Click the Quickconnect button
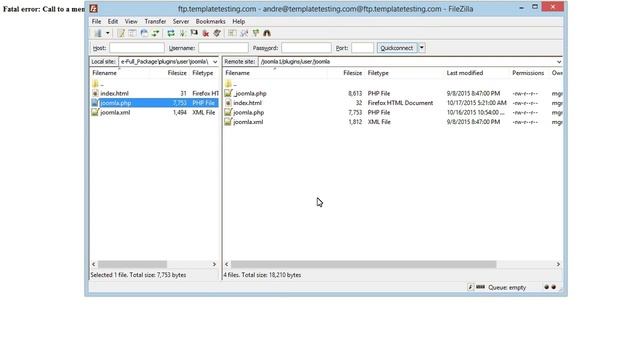The image size is (640, 360). click(x=397, y=48)
